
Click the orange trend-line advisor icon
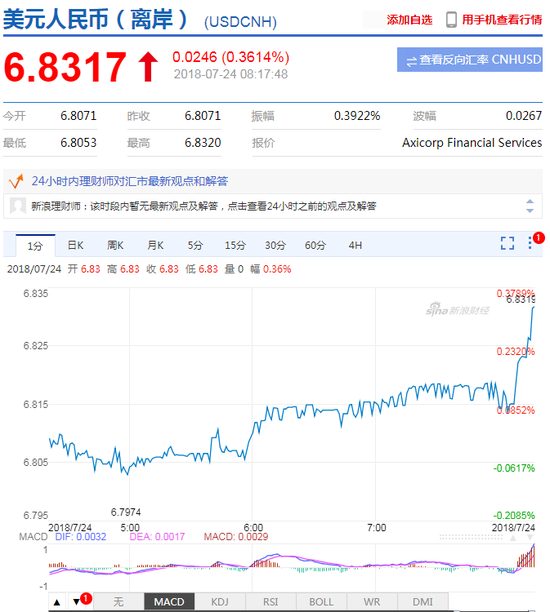coord(16,181)
